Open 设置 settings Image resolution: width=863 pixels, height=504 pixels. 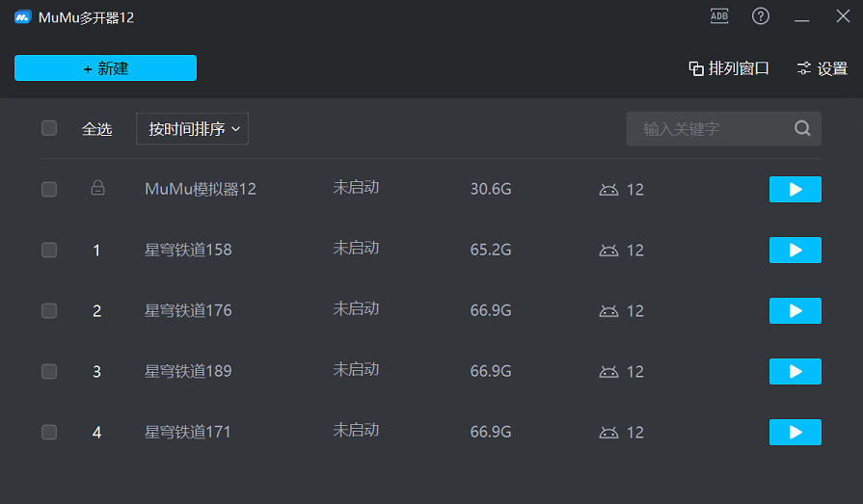[823, 68]
